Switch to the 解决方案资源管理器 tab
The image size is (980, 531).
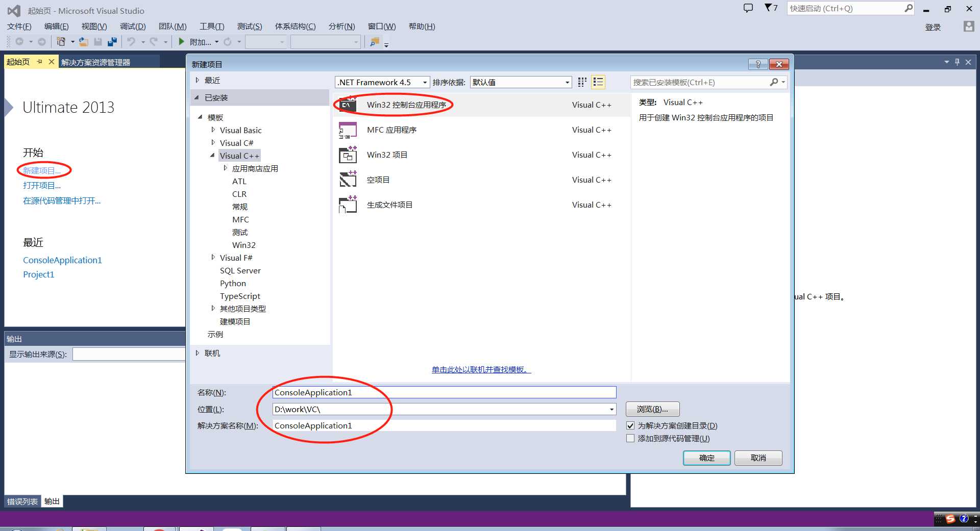click(x=95, y=62)
